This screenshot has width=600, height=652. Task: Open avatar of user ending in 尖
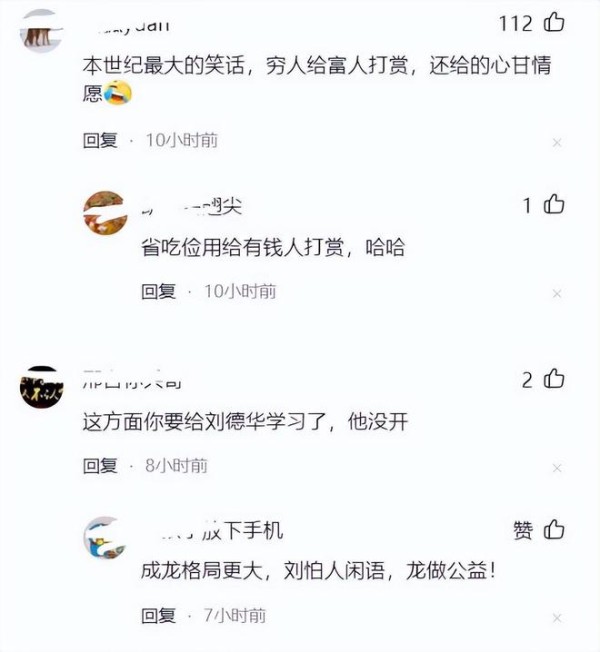pyautogui.click(x=105, y=213)
